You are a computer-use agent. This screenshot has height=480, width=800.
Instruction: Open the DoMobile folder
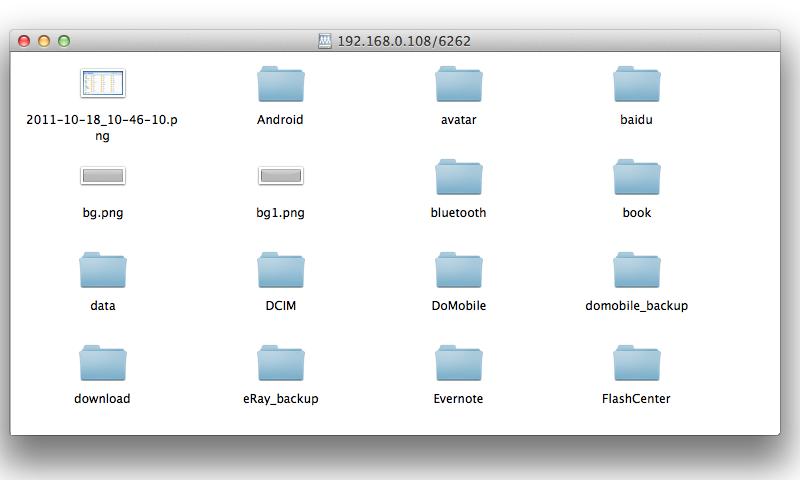[x=458, y=271]
